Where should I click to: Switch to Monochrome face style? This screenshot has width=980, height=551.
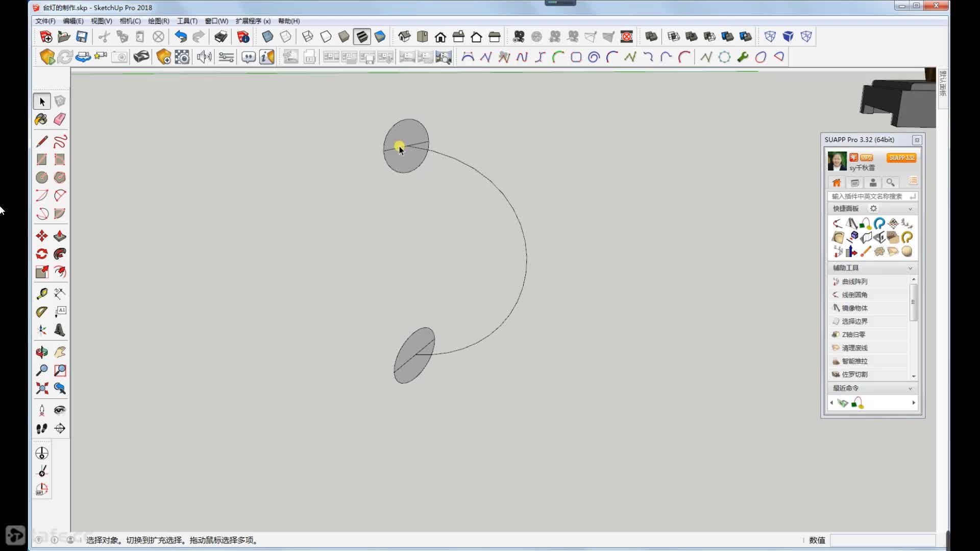(x=380, y=37)
